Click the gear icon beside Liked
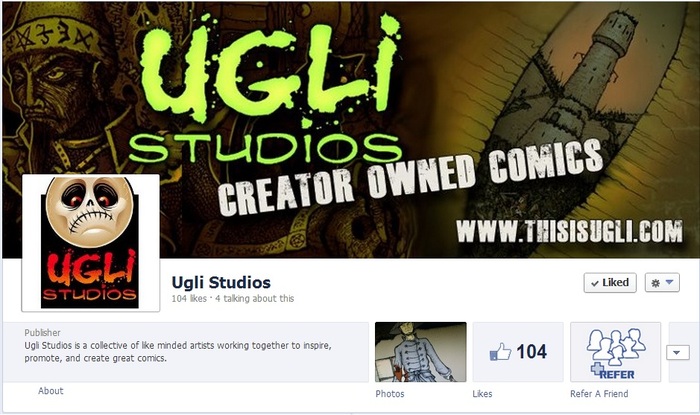 (x=655, y=283)
